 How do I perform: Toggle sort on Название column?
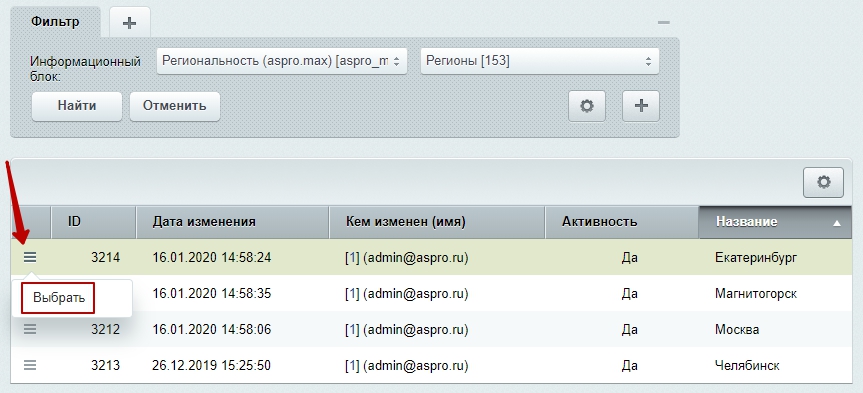(775, 222)
